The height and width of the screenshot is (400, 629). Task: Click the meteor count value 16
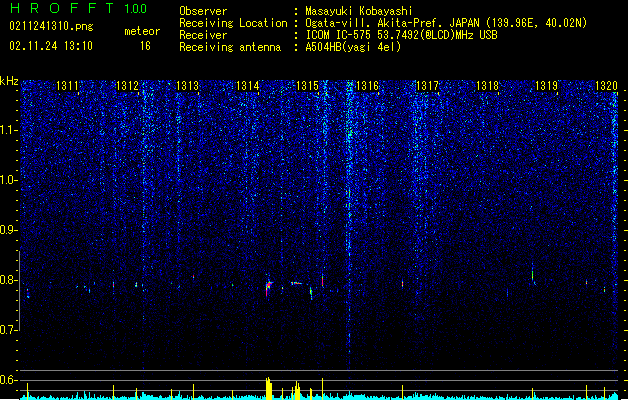click(x=145, y=46)
